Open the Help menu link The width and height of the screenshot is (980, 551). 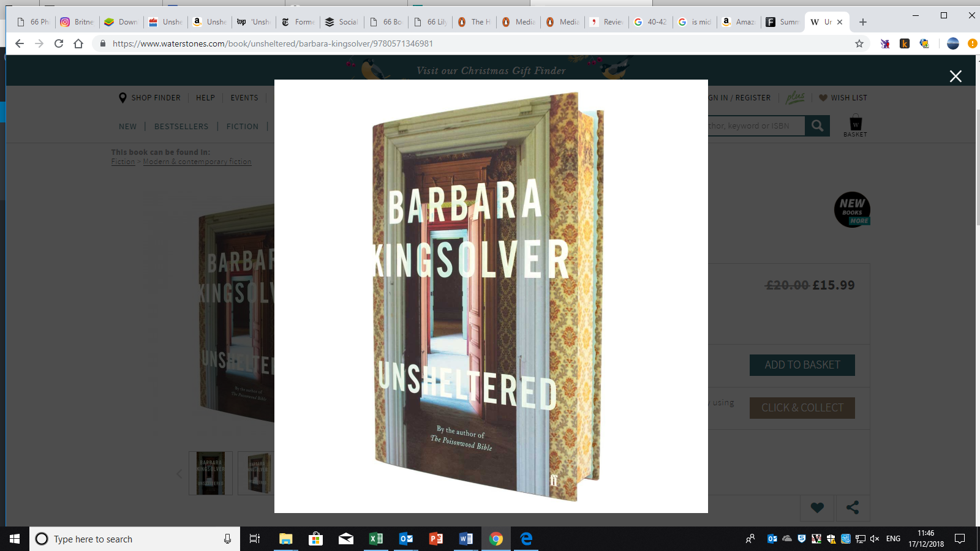[205, 98]
